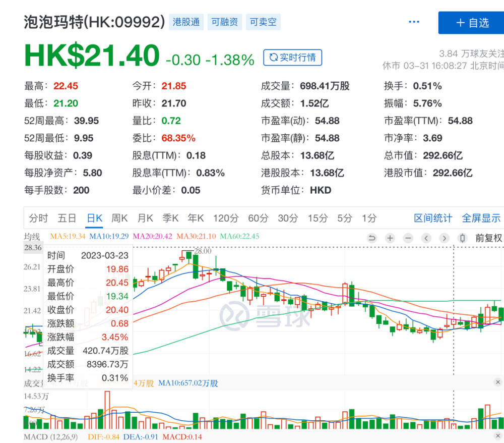504x443 pixels.
Task: Select the 日K chart tab
Action: (x=95, y=218)
